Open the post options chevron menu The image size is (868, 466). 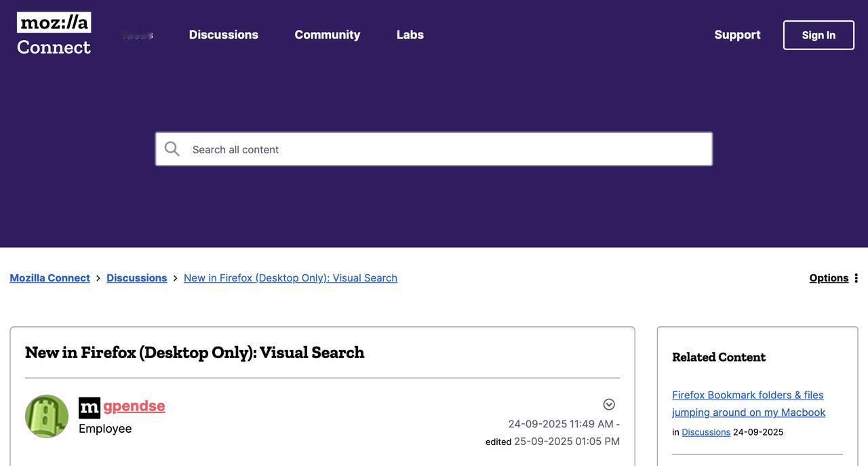tap(609, 405)
